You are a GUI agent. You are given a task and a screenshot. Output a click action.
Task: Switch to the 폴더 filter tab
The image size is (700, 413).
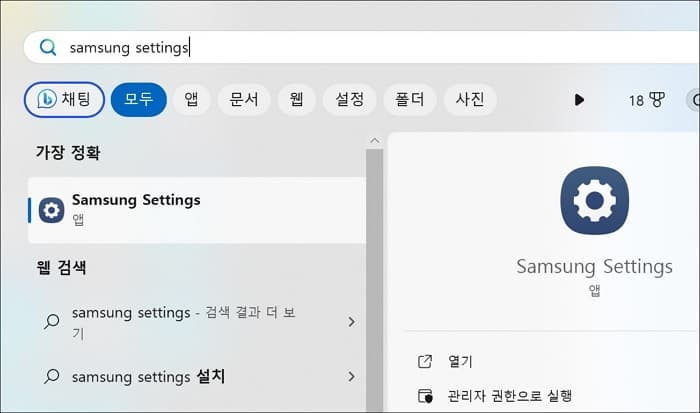click(x=409, y=100)
